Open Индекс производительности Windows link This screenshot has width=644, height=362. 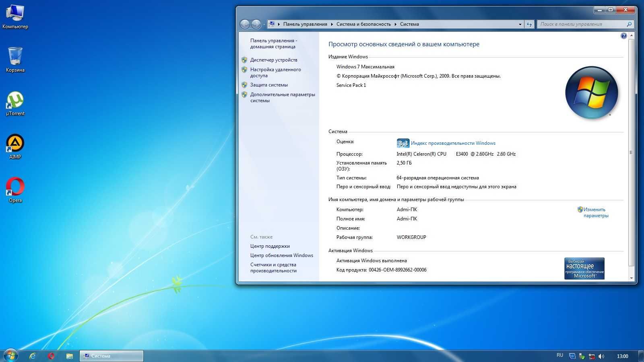pos(453,143)
